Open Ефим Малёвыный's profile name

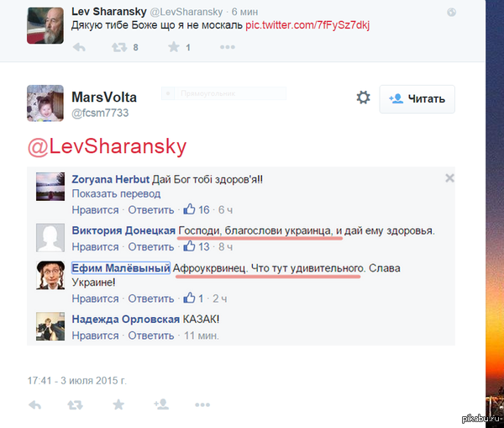[121, 267]
